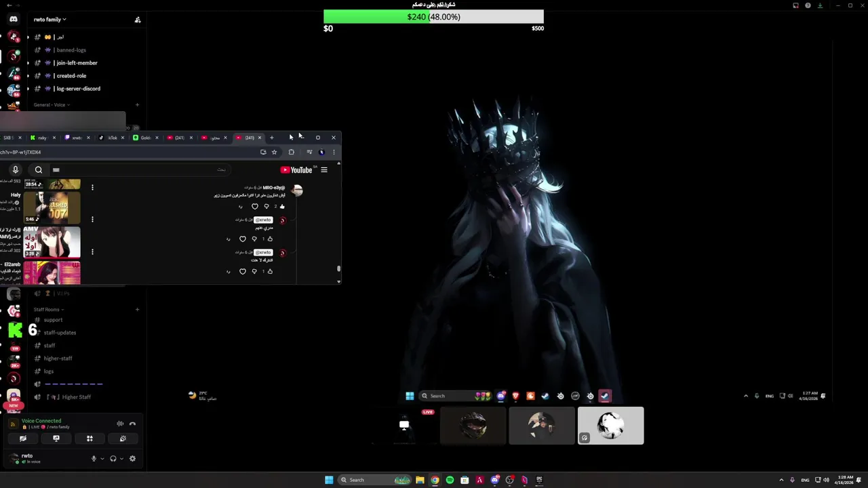Screen dimensions: 868x488
Task: Click the share your screen button
Action: click(56, 439)
